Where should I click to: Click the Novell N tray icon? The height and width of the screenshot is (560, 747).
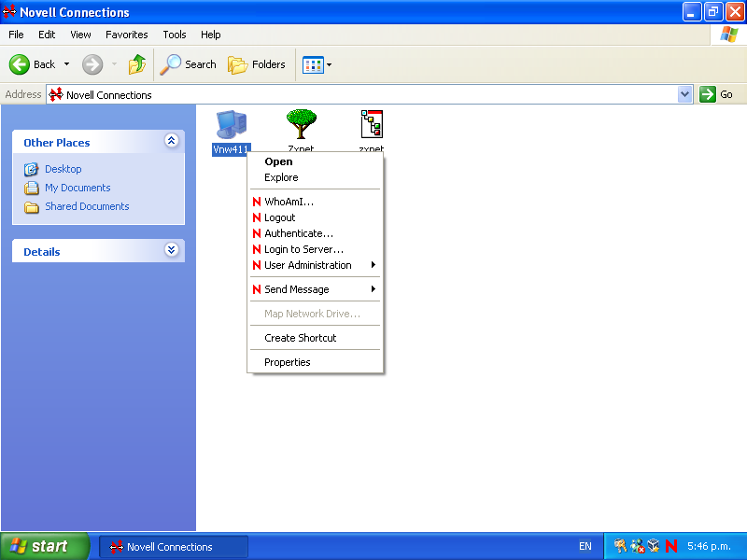(x=671, y=546)
